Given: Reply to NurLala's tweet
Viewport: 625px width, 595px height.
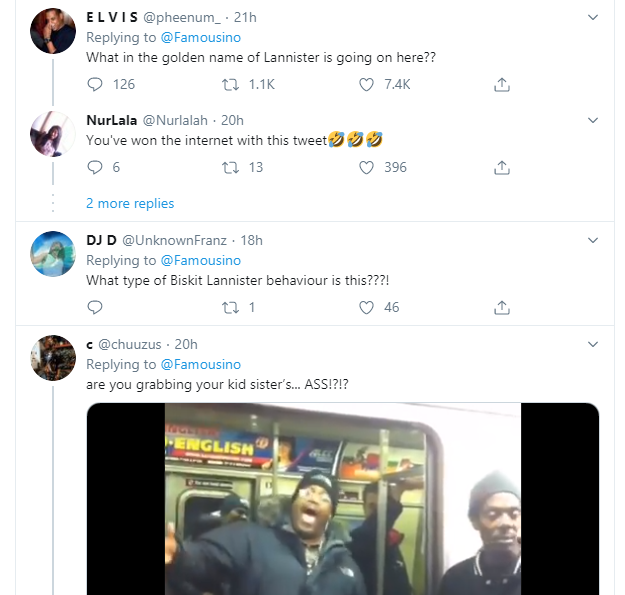Looking at the screenshot, I should [x=95, y=167].
